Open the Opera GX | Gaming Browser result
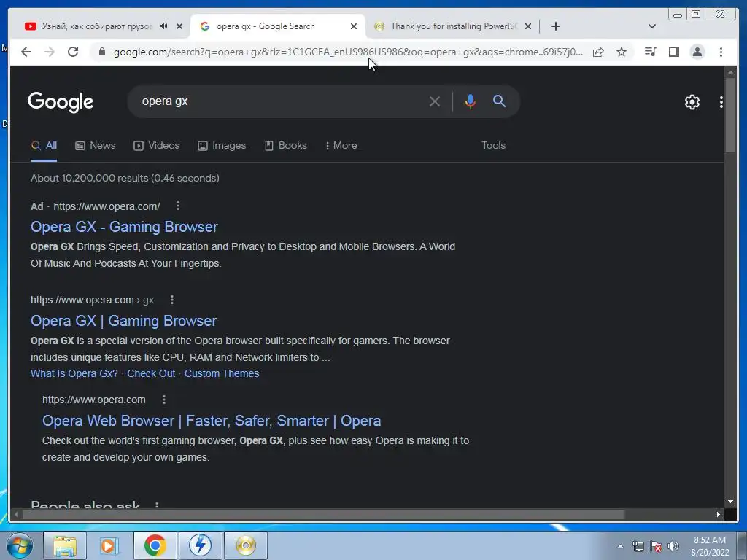747x560 pixels. [124, 321]
